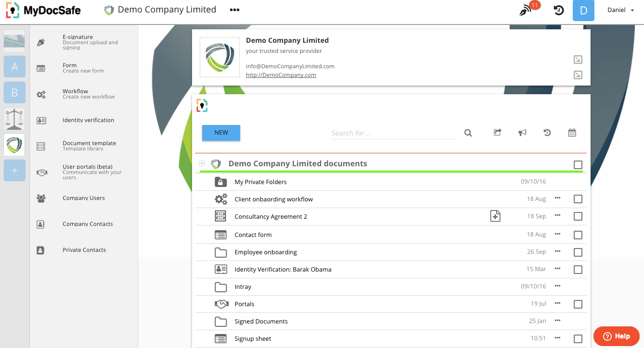The width and height of the screenshot is (644, 348).
Task: Open options menu for Client onbaording workflow
Action: [557, 198]
